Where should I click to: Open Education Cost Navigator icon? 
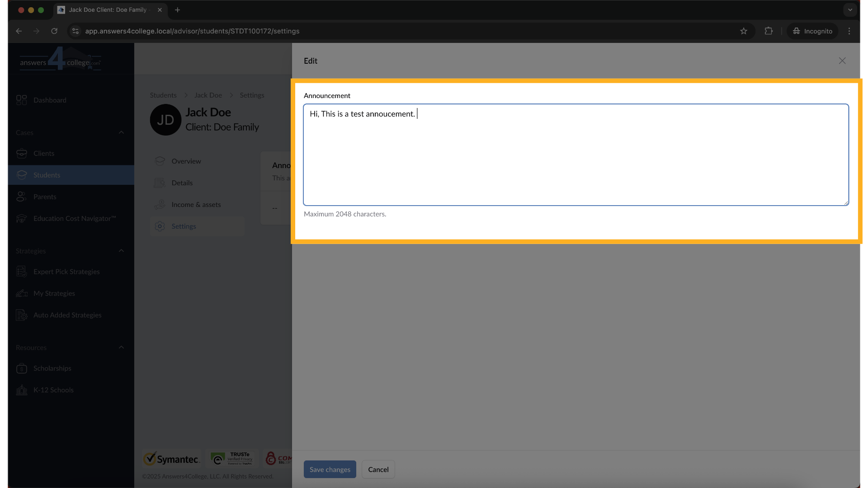(x=21, y=219)
